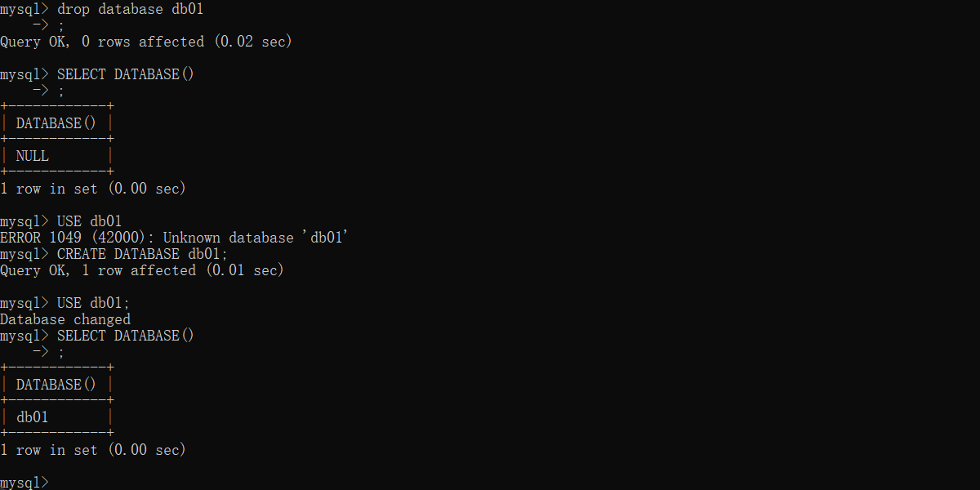
Task: Click the empty mysql> prompt at bottom
Action: pos(24,483)
